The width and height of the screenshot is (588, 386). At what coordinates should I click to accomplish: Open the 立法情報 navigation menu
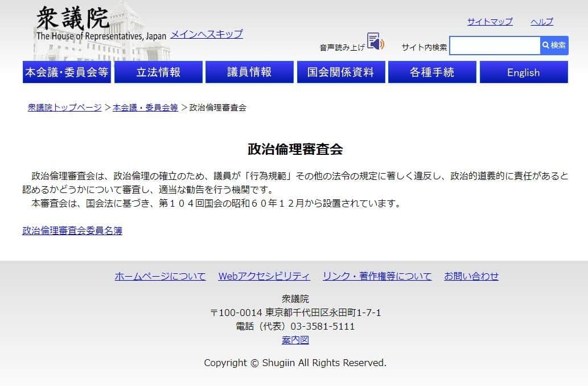[158, 72]
